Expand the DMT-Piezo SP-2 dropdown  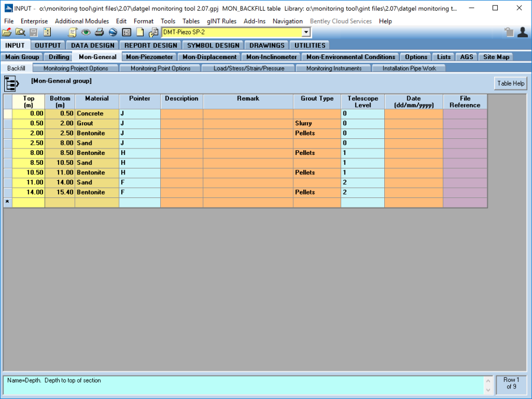(x=306, y=33)
